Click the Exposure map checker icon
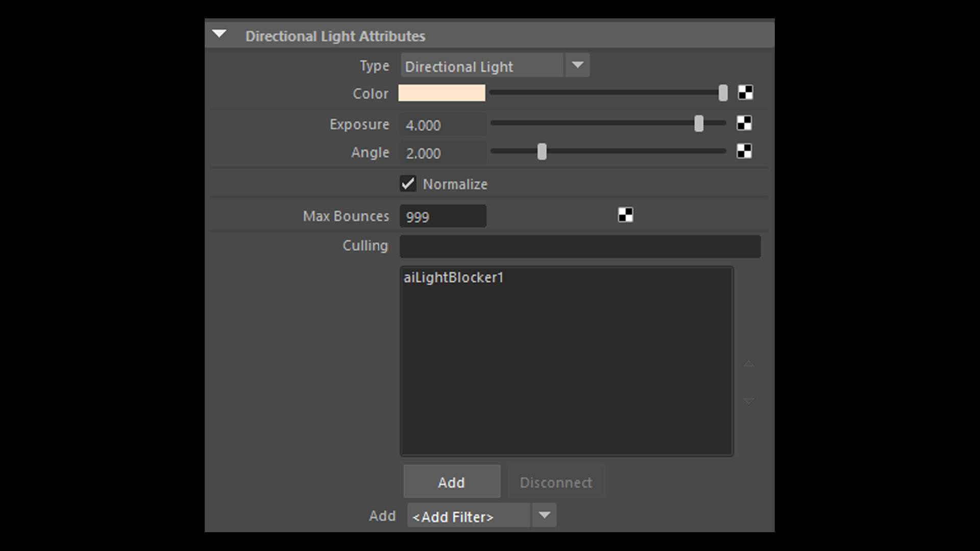980x551 pixels. (x=744, y=123)
